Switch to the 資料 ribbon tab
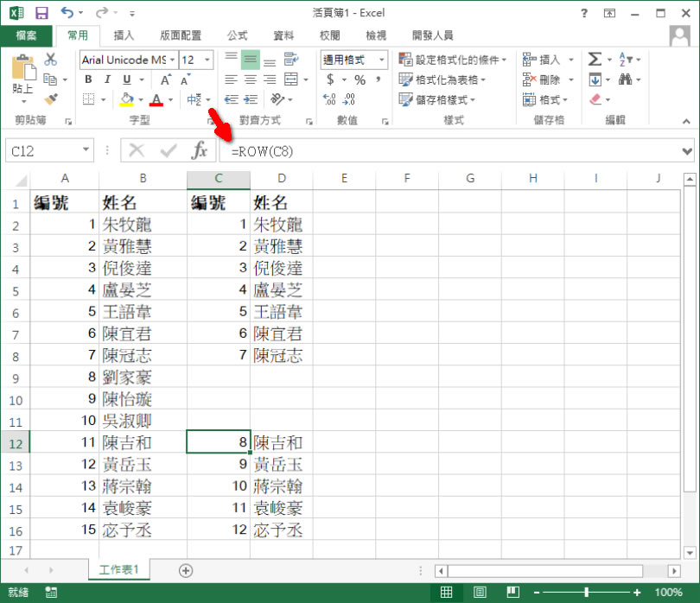Screen dimensions: 700x603 coord(283,35)
